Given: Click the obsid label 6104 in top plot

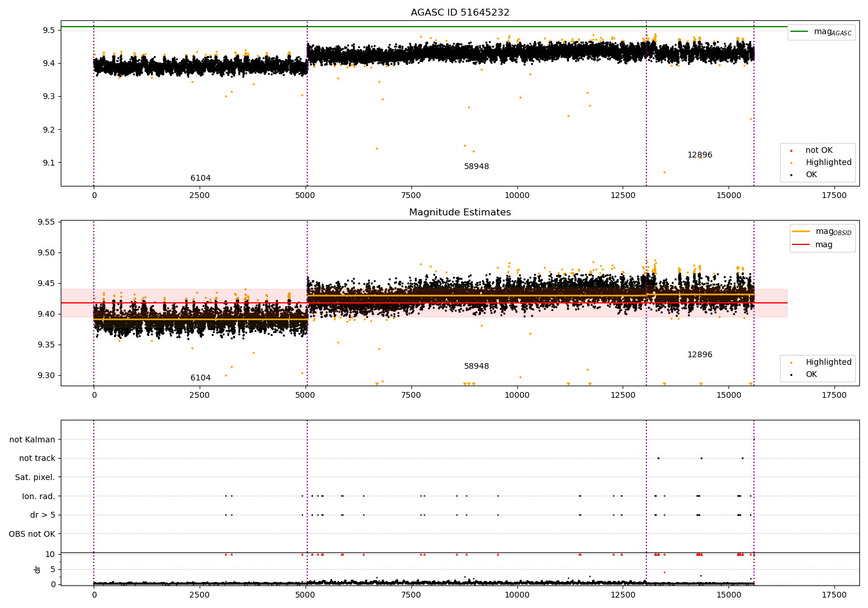Looking at the screenshot, I should (x=201, y=178).
